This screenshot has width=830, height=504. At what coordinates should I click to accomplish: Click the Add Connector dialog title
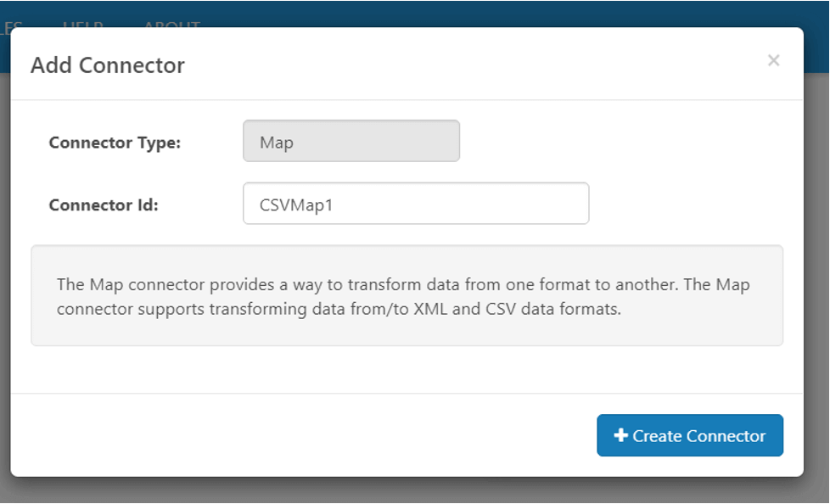coord(108,65)
